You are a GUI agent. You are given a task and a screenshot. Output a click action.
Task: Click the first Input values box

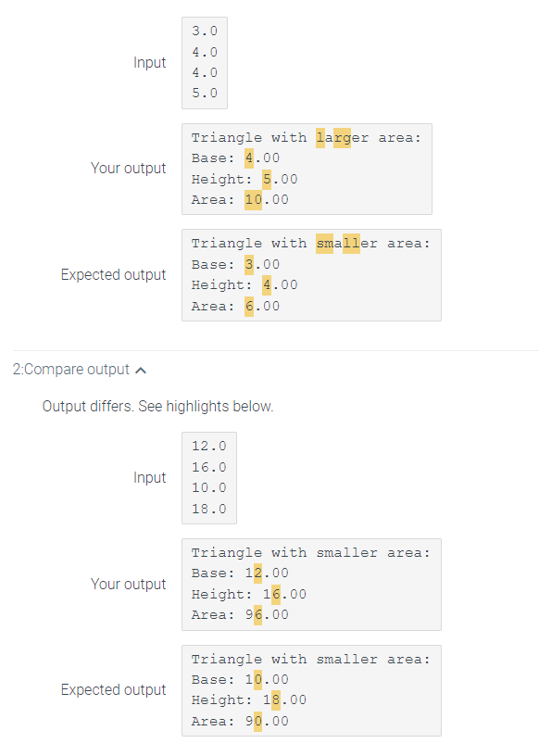pyautogui.click(x=205, y=62)
